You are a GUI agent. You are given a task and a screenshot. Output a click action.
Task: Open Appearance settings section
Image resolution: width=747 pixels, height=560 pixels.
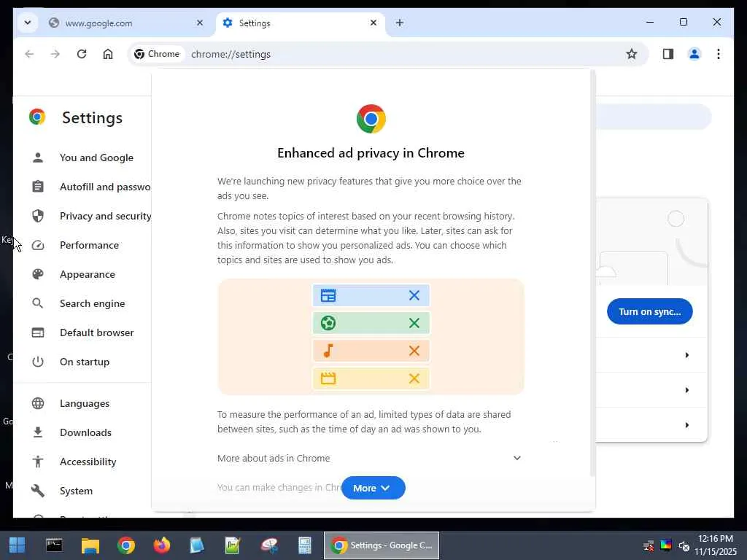(x=88, y=274)
